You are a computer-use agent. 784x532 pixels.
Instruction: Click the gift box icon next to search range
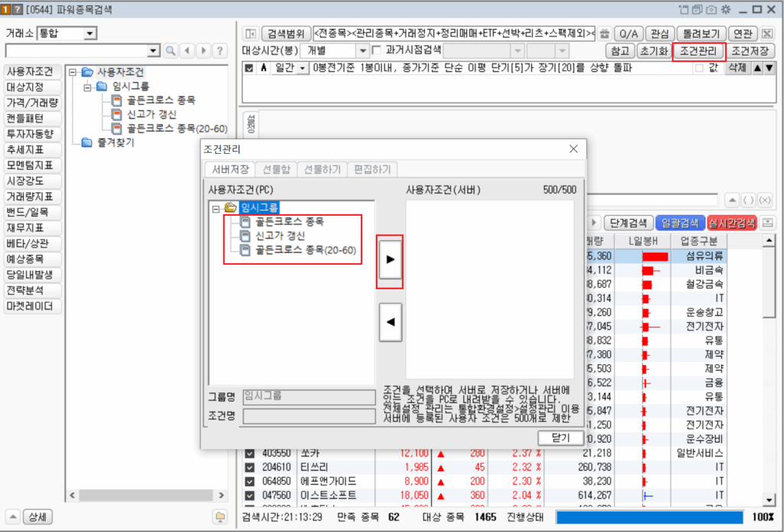click(605, 34)
